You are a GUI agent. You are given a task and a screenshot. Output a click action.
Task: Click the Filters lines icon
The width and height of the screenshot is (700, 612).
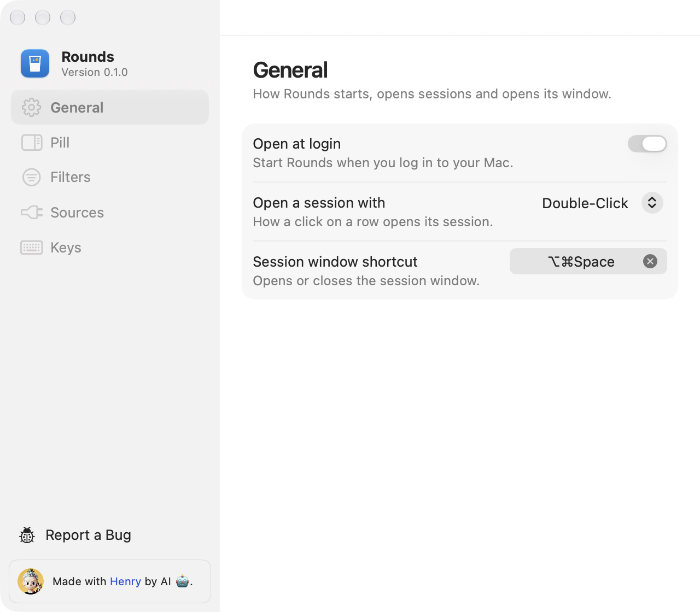(x=32, y=177)
